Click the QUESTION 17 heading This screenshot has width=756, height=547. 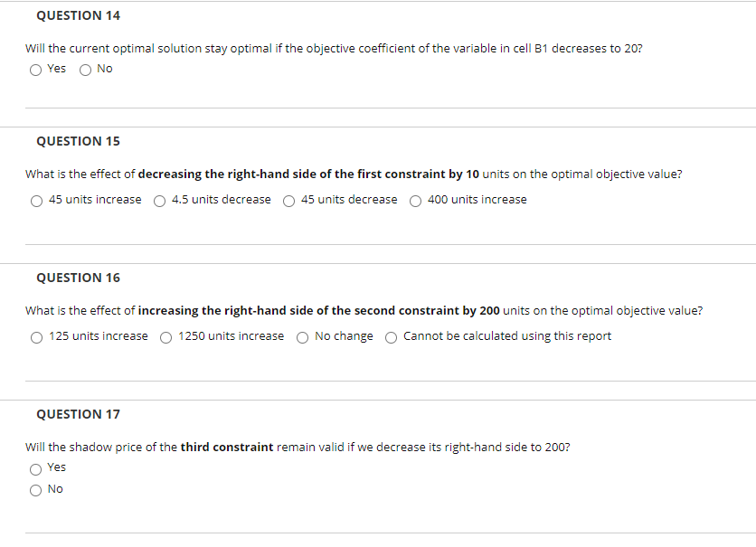(x=78, y=413)
